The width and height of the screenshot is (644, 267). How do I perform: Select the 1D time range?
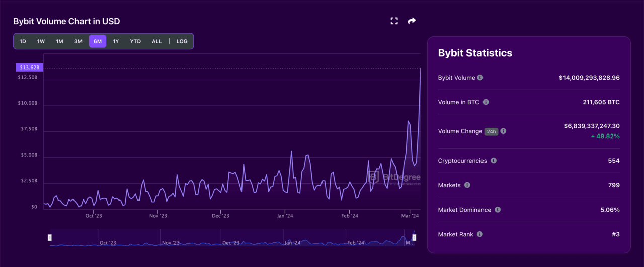[x=23, y=41]
